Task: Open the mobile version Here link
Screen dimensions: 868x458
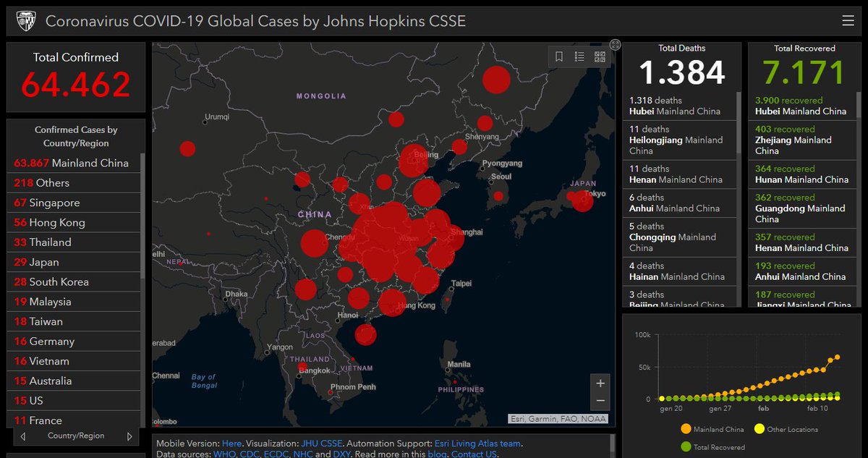Action: click(x=231, y=444)
